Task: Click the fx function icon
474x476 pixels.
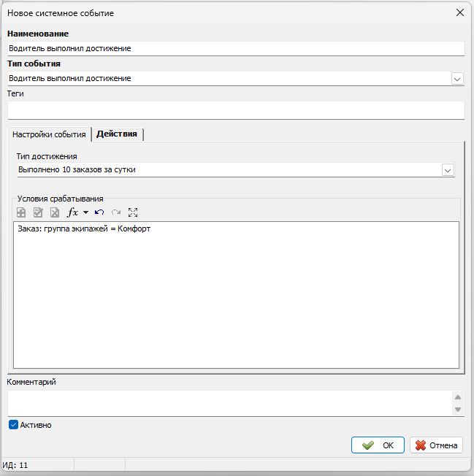Action: (72, 212)
